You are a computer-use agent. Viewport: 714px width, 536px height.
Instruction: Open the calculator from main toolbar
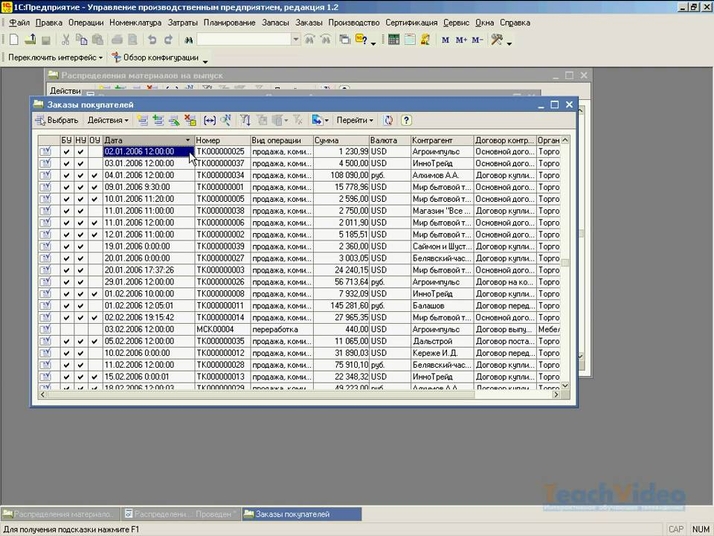tap(394, 39)
